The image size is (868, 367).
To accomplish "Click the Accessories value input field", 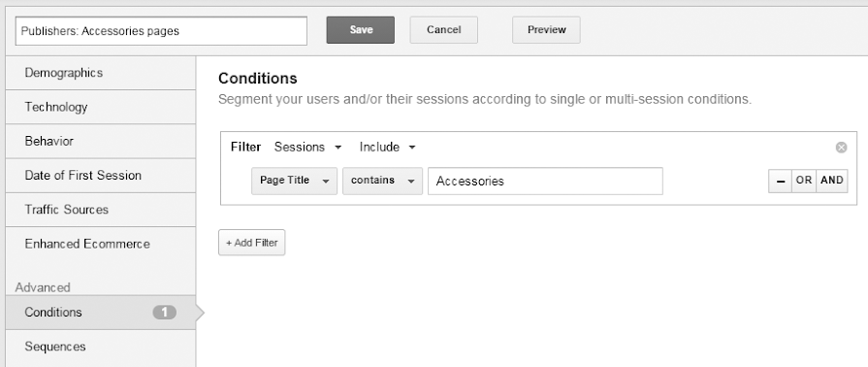I will [545, 181].
